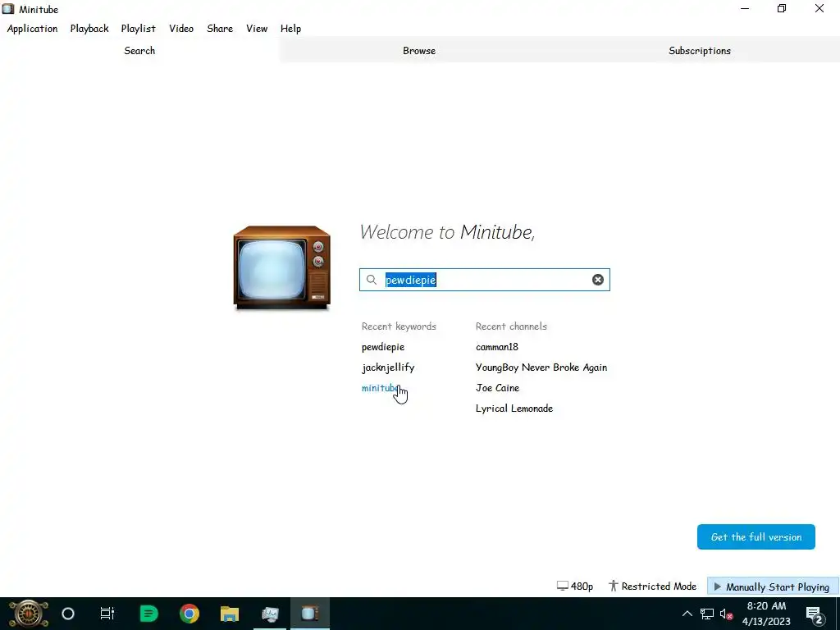Clear the search field with the X icon
Viewport: 840px width, 630px height.
[598, 280]
